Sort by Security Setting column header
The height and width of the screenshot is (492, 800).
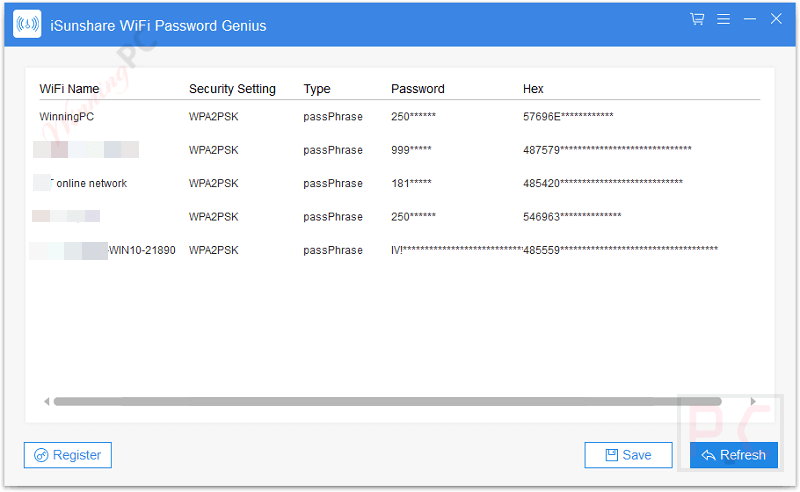[232, 89]
